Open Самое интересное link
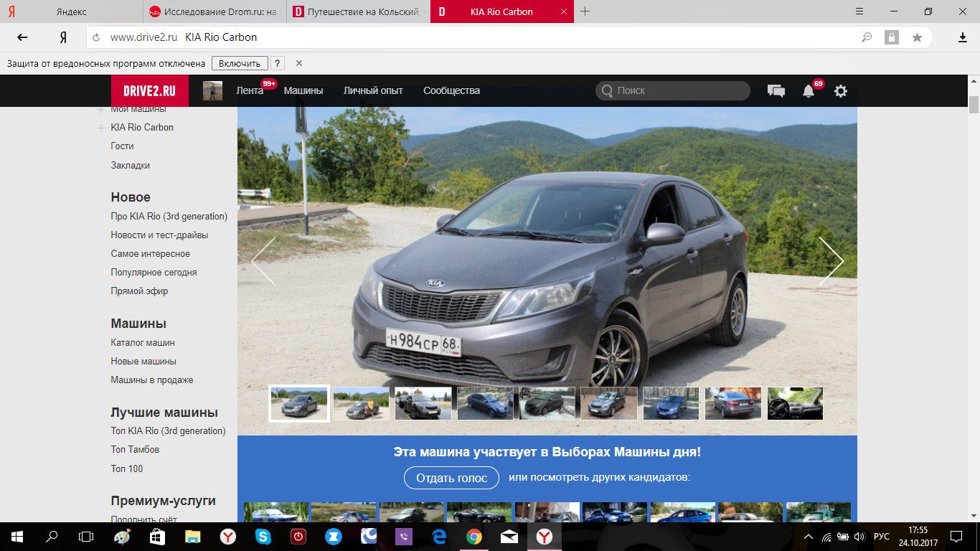Screen dimensions: 980x551 150,253
